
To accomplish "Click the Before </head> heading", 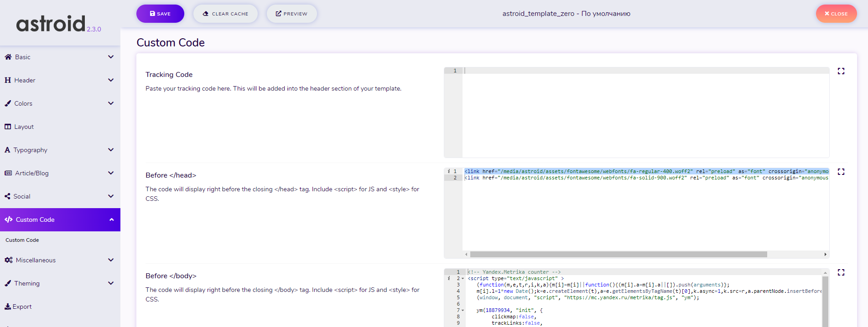I will 171,175.
